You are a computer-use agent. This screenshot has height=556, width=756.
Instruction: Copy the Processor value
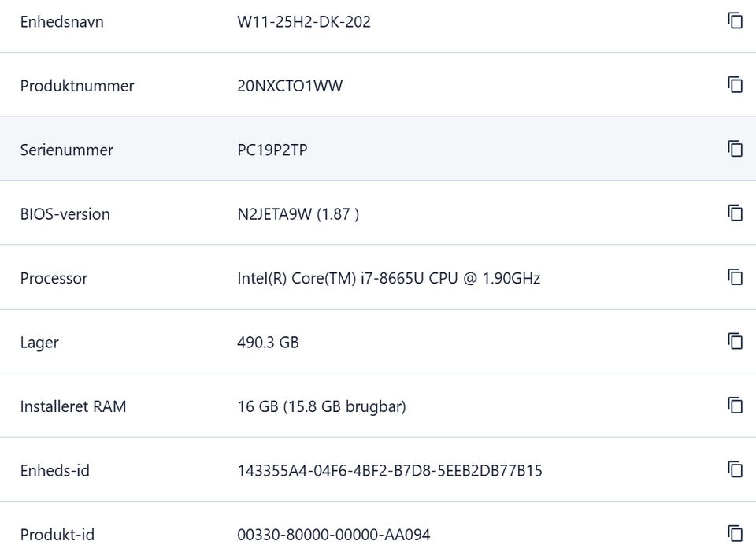point(735,277)
